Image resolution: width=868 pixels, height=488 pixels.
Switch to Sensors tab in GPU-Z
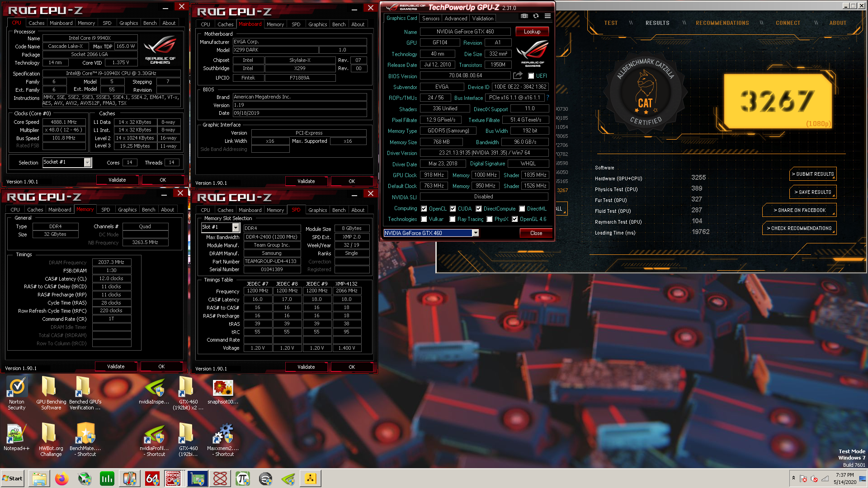430,19
